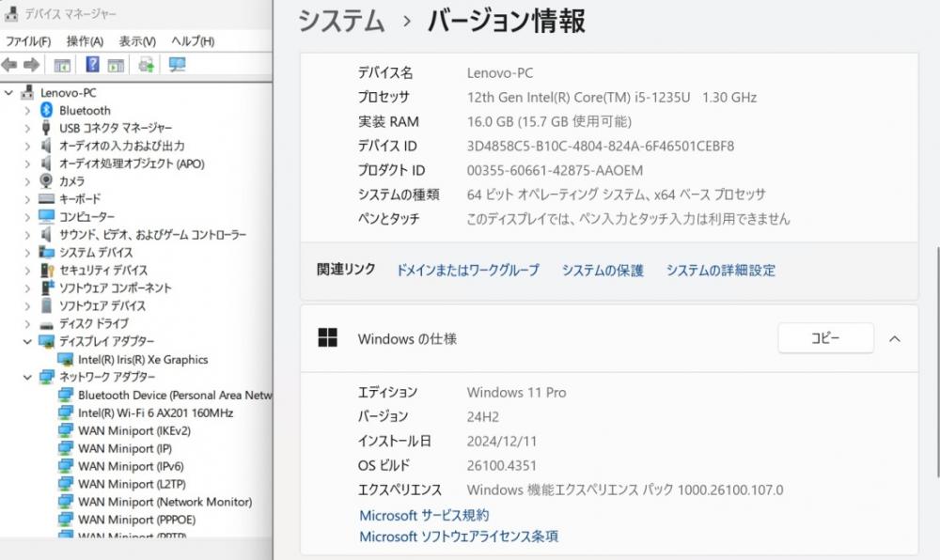Toggle the show/hide action pane toolbar icon

click(116, 65)
